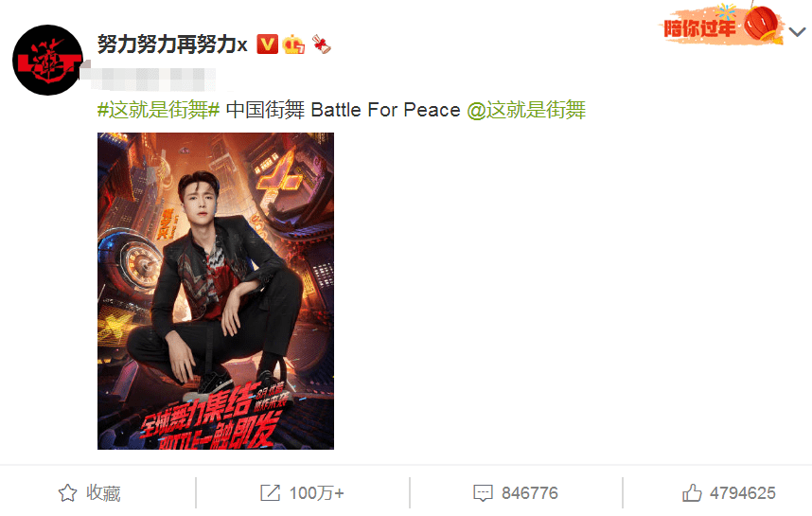Open the @这就是街舞 mention link
812x516 pixels.
point(526,110)
